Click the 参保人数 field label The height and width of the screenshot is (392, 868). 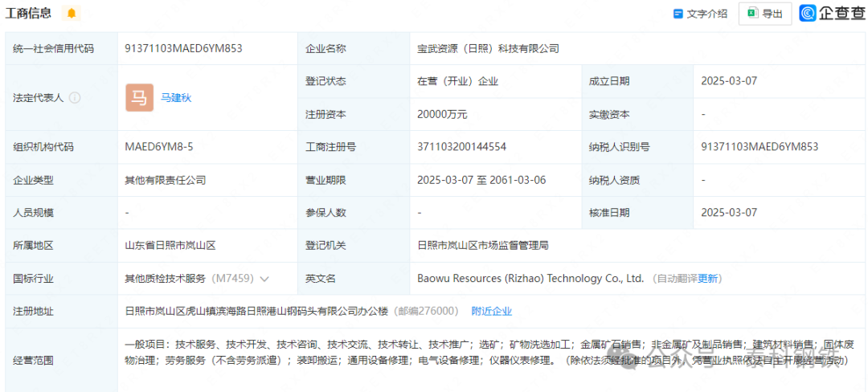click(x=325, y=213)
